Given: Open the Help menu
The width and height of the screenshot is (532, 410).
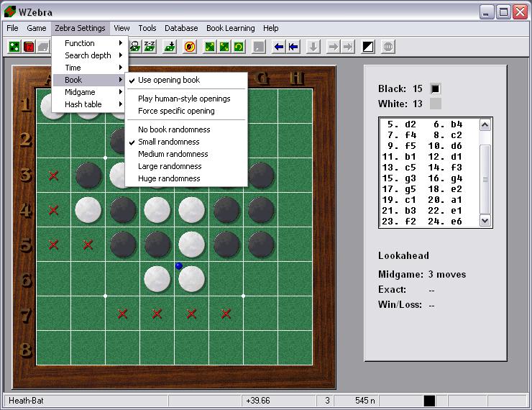Looking at the screenshot, I should coord(271,28).
